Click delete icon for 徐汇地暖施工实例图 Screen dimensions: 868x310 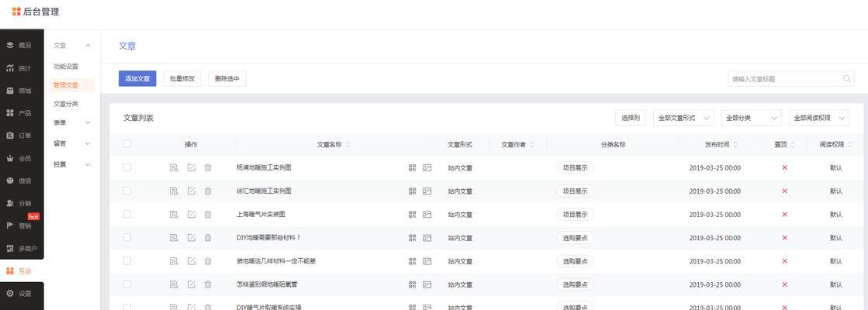[208, 191]
